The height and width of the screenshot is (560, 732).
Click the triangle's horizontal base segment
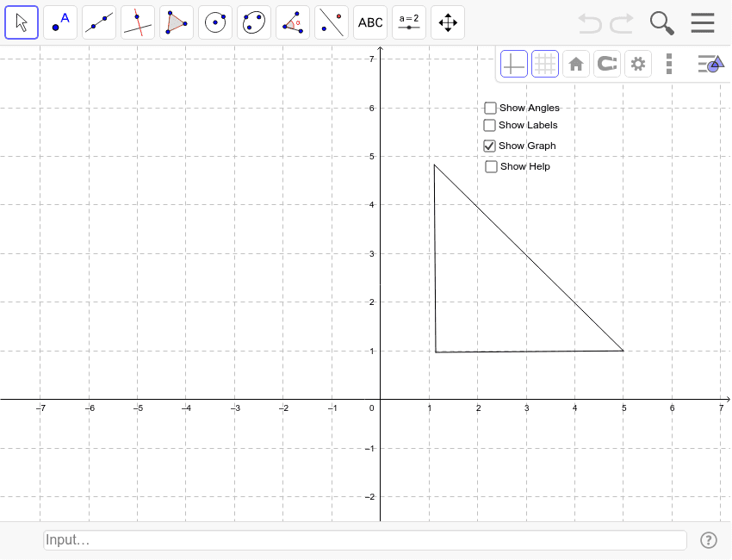(530, 352)
